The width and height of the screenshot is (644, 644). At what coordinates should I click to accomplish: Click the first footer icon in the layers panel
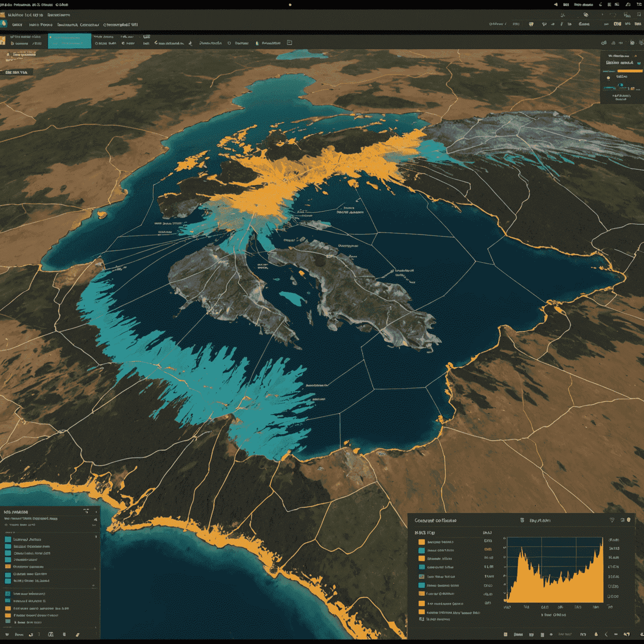(x=7, y=635)
